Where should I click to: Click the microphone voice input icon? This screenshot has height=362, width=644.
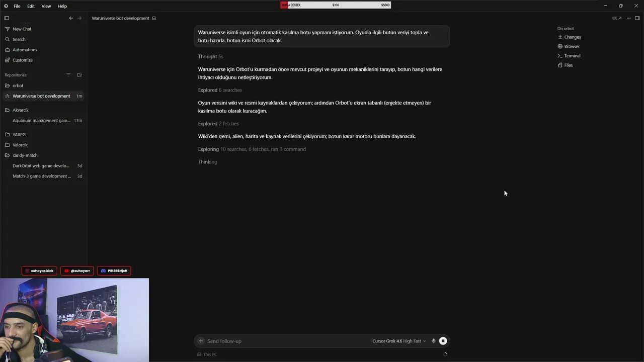coord(434,341)
